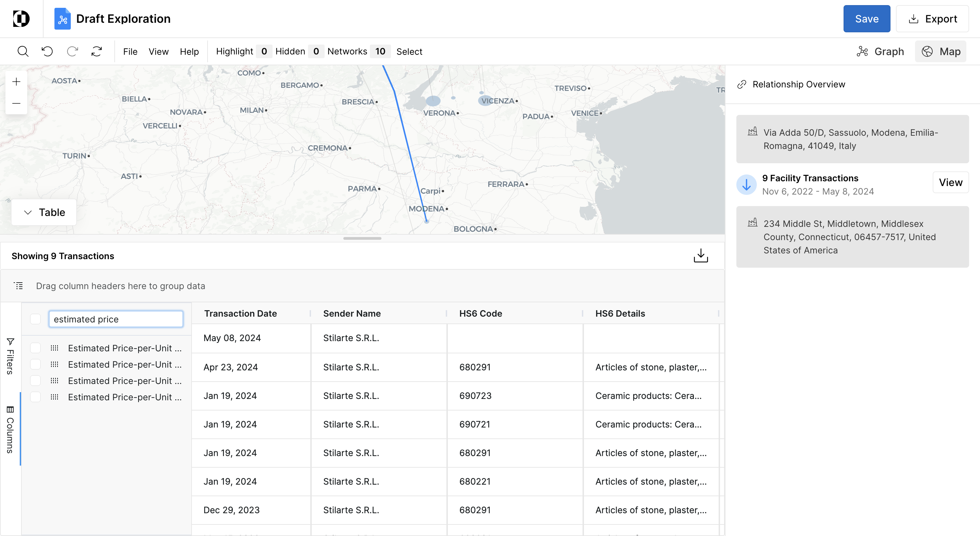Click the blue Save button
This screenshot has width=980, height=536.
[x=866, y=19]
